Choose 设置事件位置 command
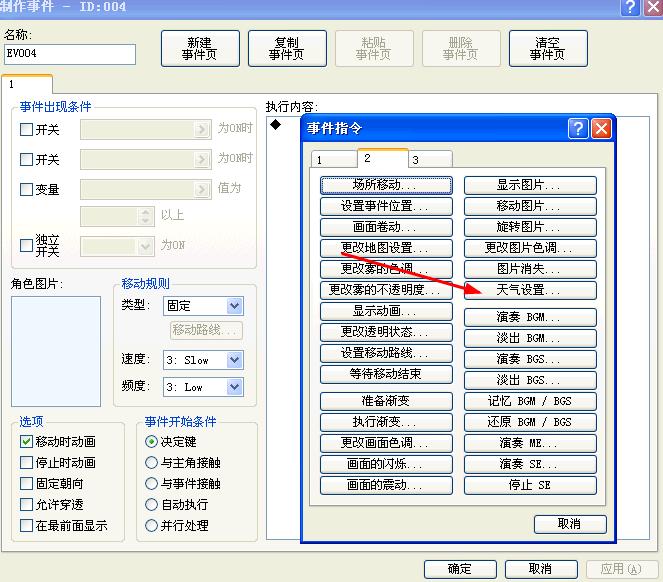 (386, 206)
